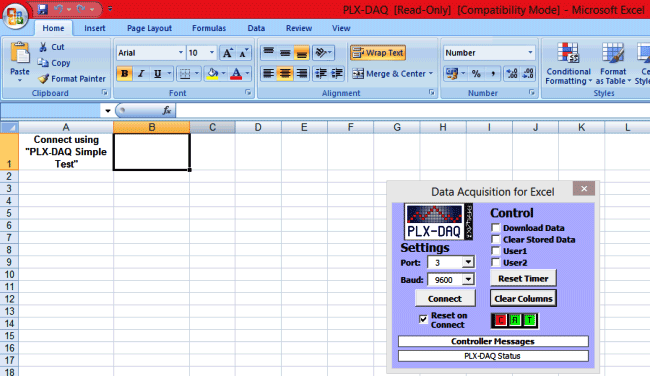Increase font size with Grow Font
This screenshot has height=376, width=650.
tap(227, 53)
